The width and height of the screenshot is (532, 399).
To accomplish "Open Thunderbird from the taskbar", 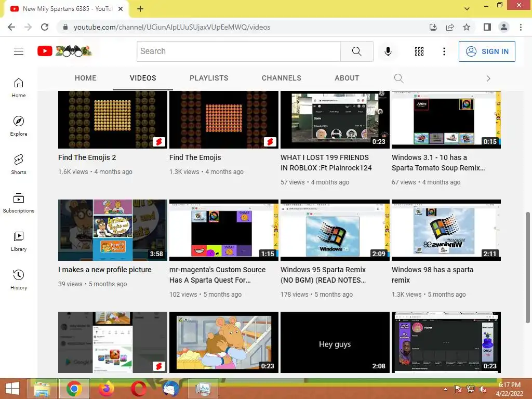I will click(x=170, y=389).
